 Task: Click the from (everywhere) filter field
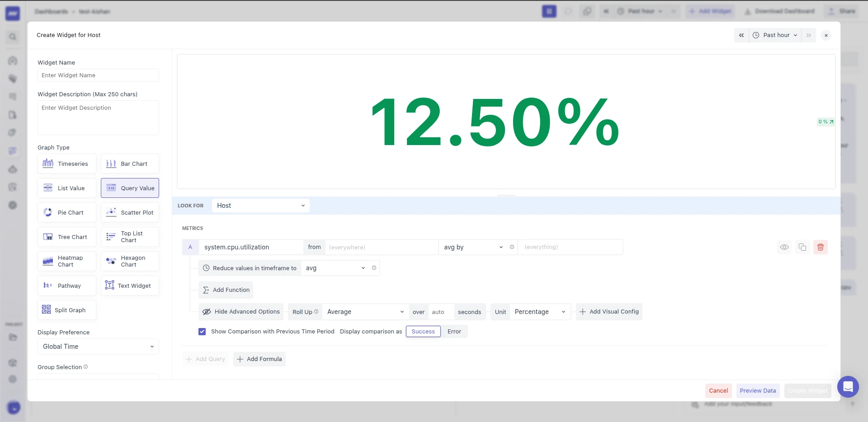tap(382, 247)
